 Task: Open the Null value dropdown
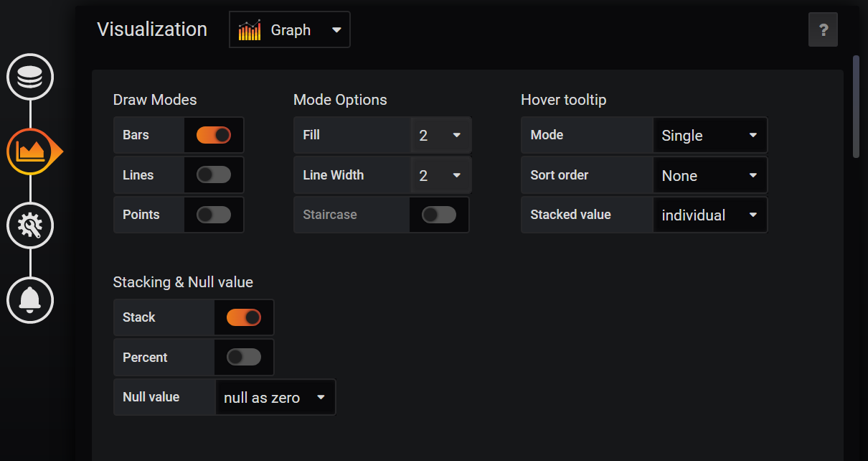pos(275,397)
